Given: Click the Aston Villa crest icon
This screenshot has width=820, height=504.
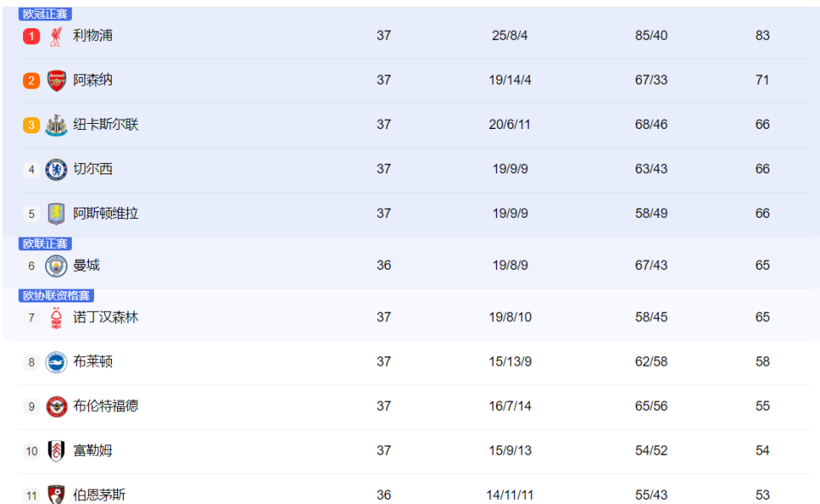Looking at the screenshot, I should coord(56,214).
